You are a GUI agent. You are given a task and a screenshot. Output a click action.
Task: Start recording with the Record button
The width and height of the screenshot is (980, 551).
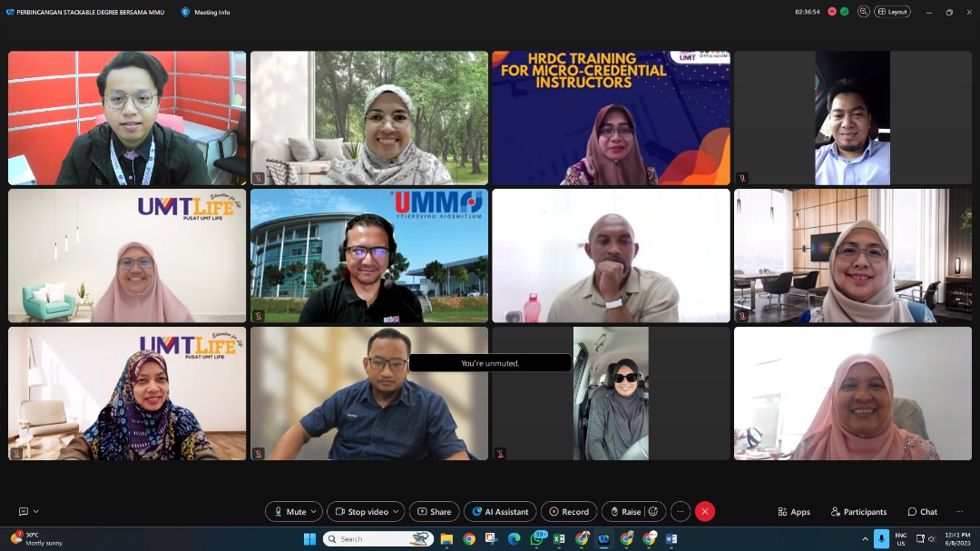(x=569, y=512)
